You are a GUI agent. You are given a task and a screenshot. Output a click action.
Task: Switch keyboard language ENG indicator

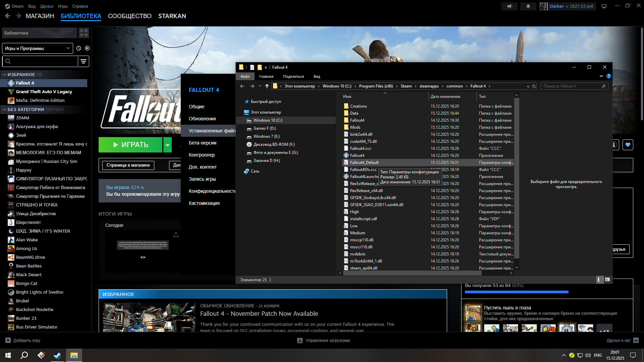pyautogui.click(x=598, y=355)
